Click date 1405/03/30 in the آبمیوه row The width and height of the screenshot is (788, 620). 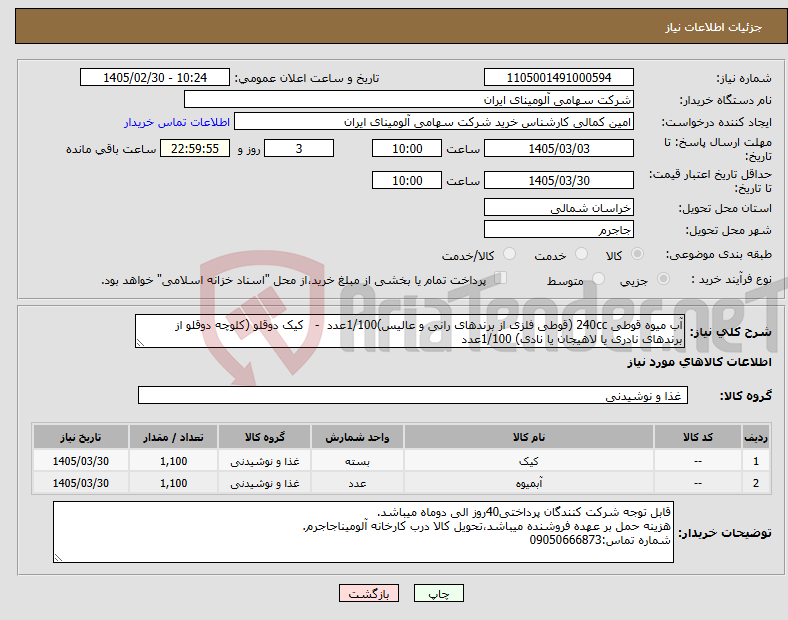[81, 483]
